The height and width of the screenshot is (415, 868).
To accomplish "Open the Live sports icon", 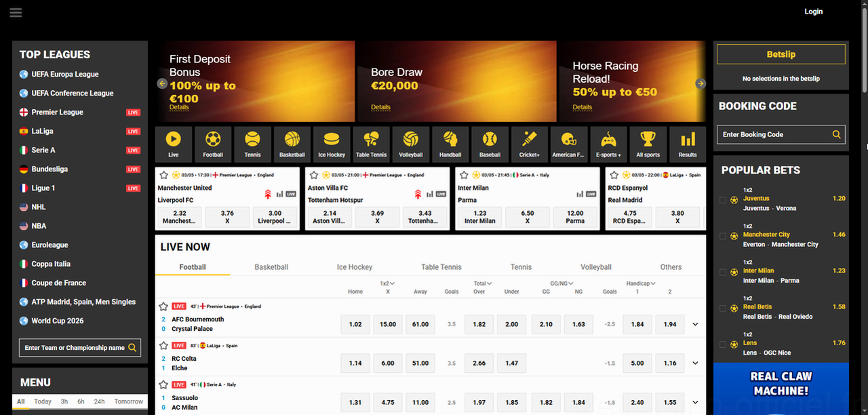I will point(174,144).
